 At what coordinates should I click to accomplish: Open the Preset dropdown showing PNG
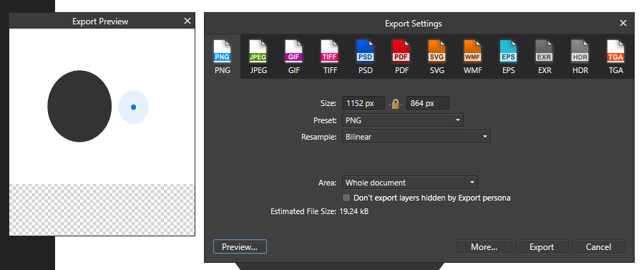pyautogui.click(x=402, y=120)
